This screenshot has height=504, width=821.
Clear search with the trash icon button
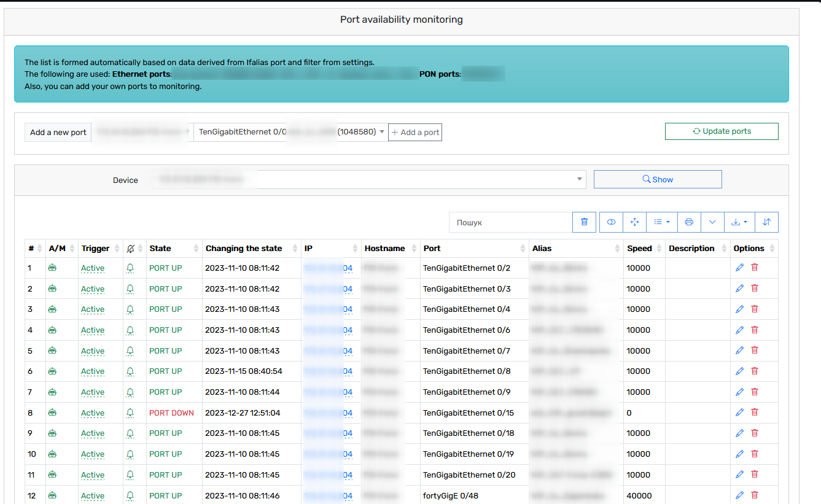pyautogui.click(x=584, y=222)
